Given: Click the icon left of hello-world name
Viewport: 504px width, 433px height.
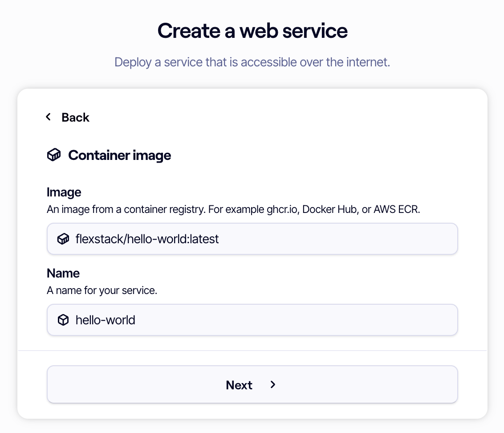Looking at the screenshot, I should coord(63,320).
